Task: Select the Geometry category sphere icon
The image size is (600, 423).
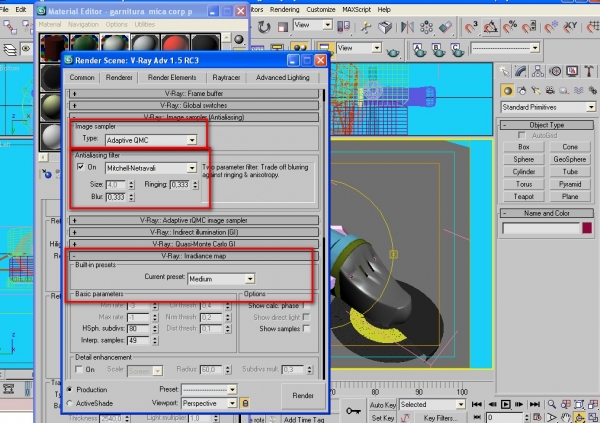Action: click(507, 91)
